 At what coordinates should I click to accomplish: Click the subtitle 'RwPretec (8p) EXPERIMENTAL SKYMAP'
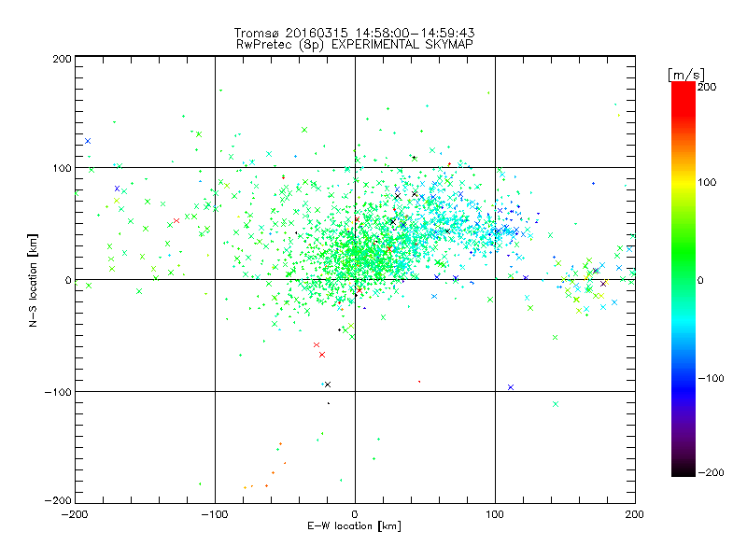pyautogui.click(x=355, y=45)
